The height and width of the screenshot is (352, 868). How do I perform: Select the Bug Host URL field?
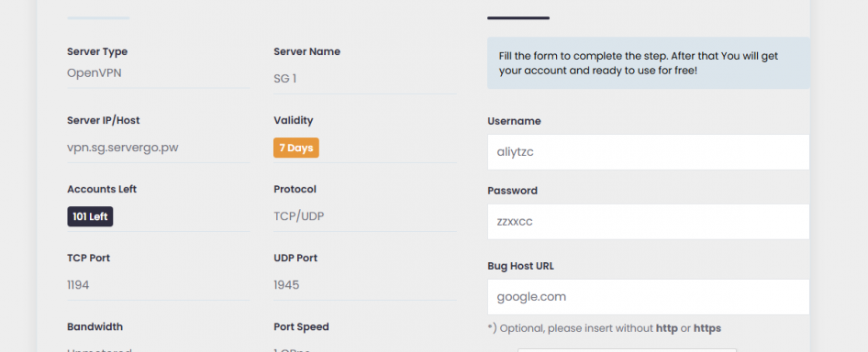pos(648,297)
